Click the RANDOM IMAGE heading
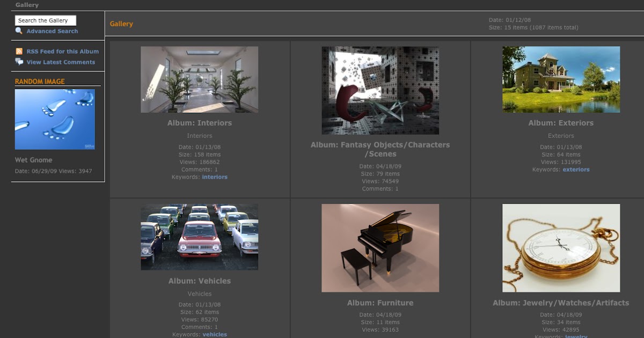Viewport: 644px width, 338px height. click(x=40, y=82)
